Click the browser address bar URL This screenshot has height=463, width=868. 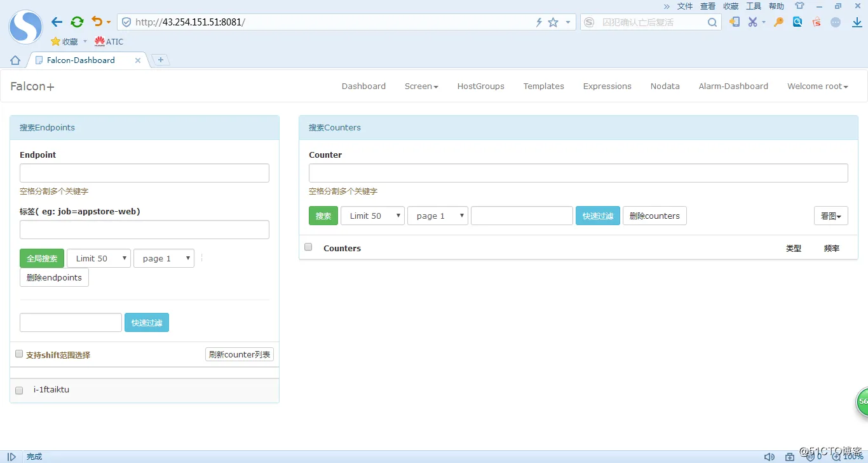click(x=190, y=22)
